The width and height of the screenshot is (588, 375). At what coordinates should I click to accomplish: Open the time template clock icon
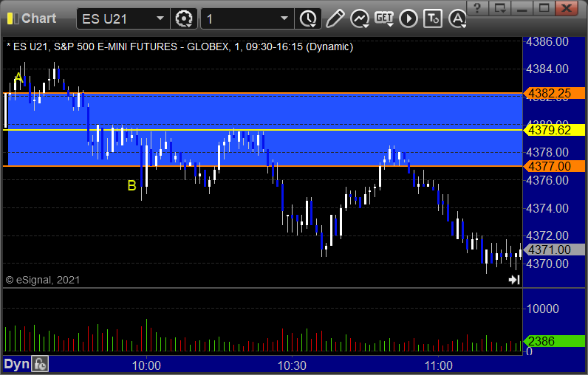tap(308, 18)
